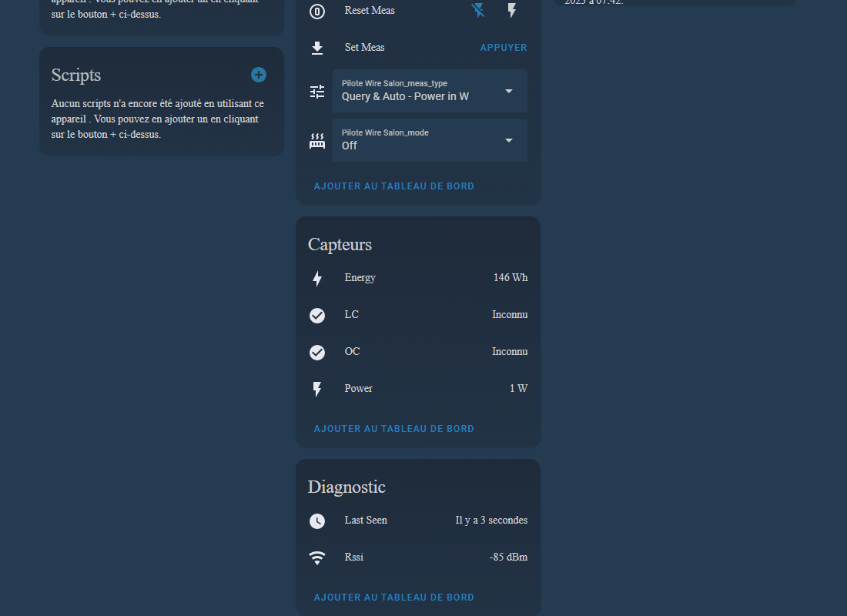Click the Rssi wifi signal icon
Viewport: 847px width, 616px height.
tap(316, 558)
